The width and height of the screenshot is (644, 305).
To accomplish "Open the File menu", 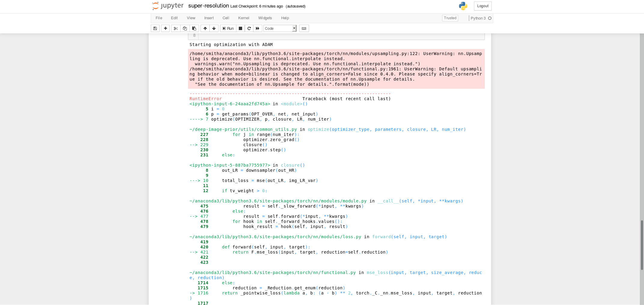I will pyautogui.click(x=159, y=18).
